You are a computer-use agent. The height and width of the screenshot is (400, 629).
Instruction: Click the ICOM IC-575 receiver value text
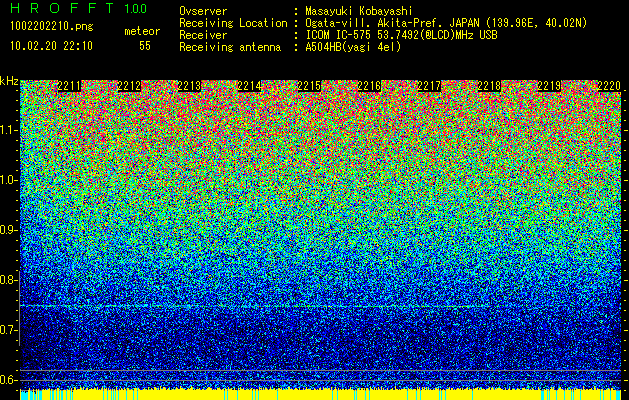pyautogui.click(x=401, y=35)
